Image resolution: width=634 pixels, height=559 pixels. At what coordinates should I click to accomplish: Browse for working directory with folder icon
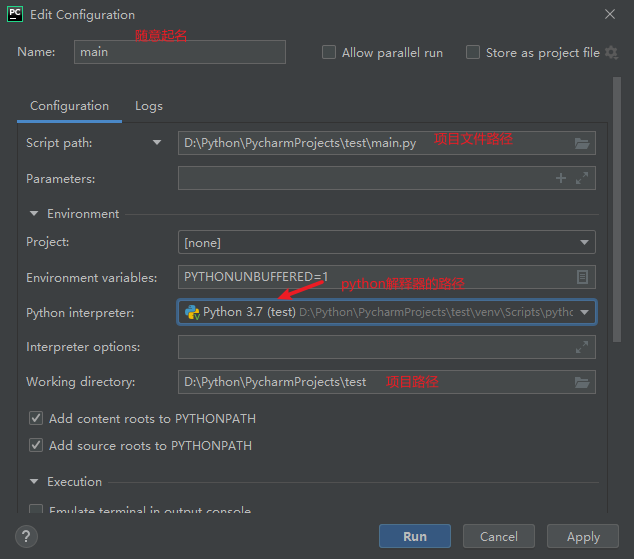coord(582,382)
